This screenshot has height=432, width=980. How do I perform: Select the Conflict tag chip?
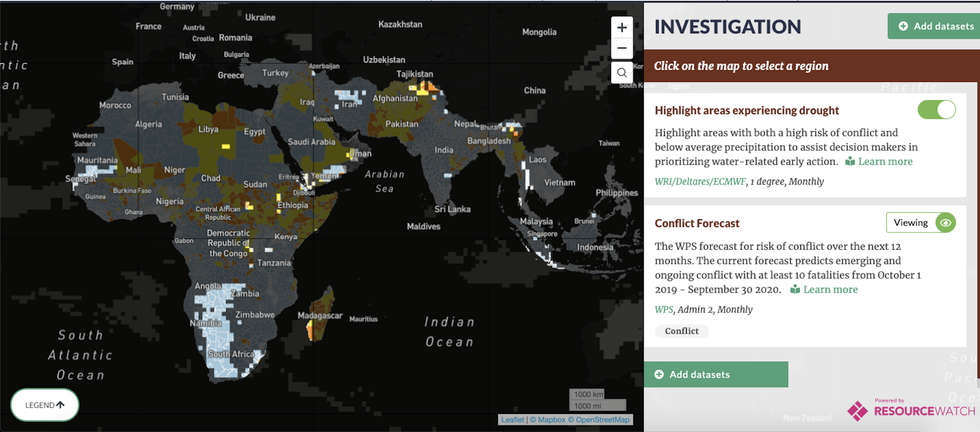point(682,331)
